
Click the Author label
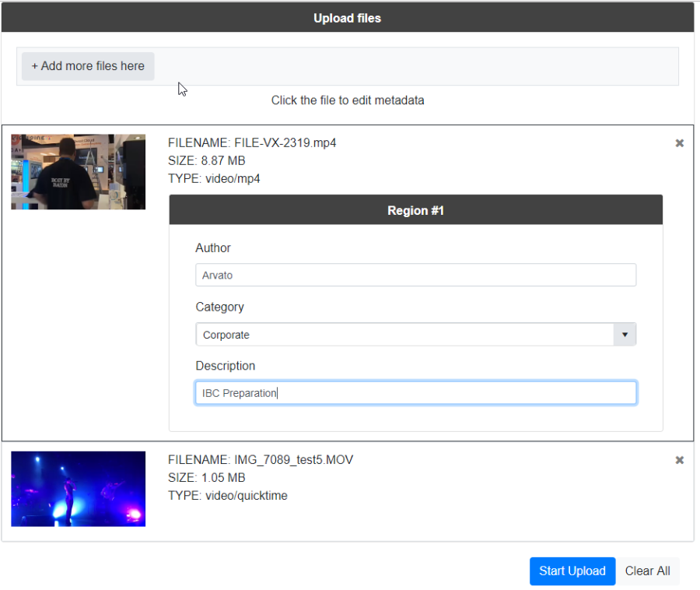pyautogui.click(x=213, y=248)
